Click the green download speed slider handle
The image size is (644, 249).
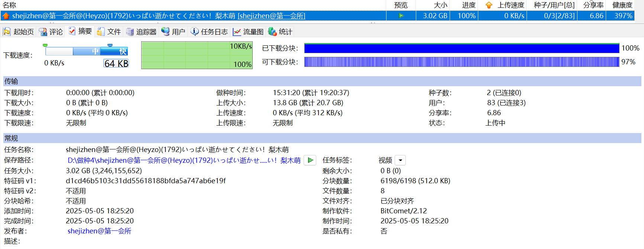45,45
